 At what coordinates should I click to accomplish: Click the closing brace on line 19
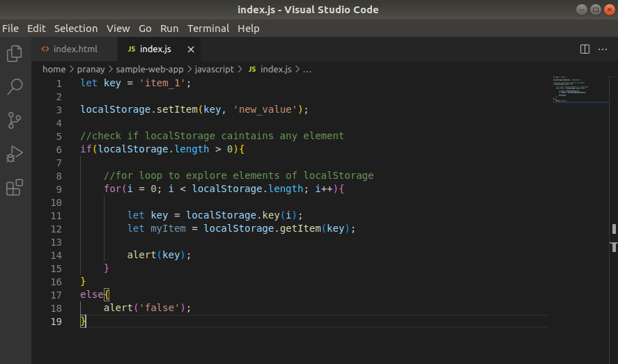[83, 321]
